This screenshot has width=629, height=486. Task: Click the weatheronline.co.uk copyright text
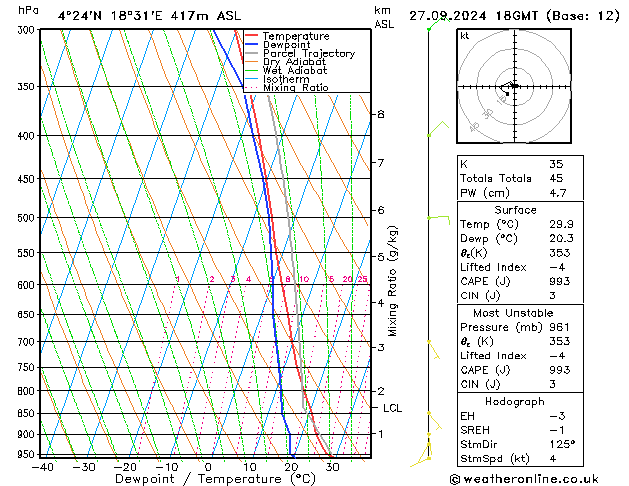(x=524, y=479)
